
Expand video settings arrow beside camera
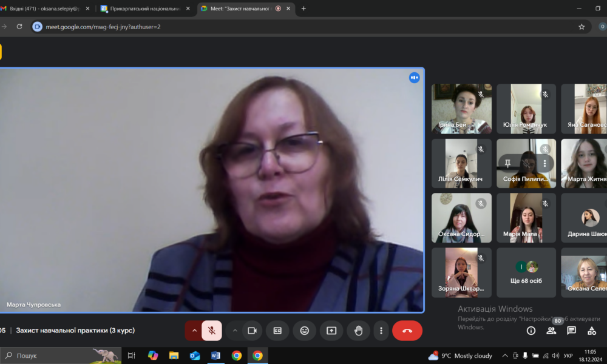point(235,331)
